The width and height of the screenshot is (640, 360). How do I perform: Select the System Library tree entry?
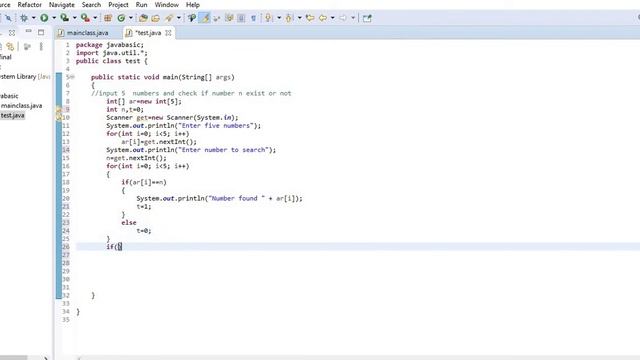(25, 77)
